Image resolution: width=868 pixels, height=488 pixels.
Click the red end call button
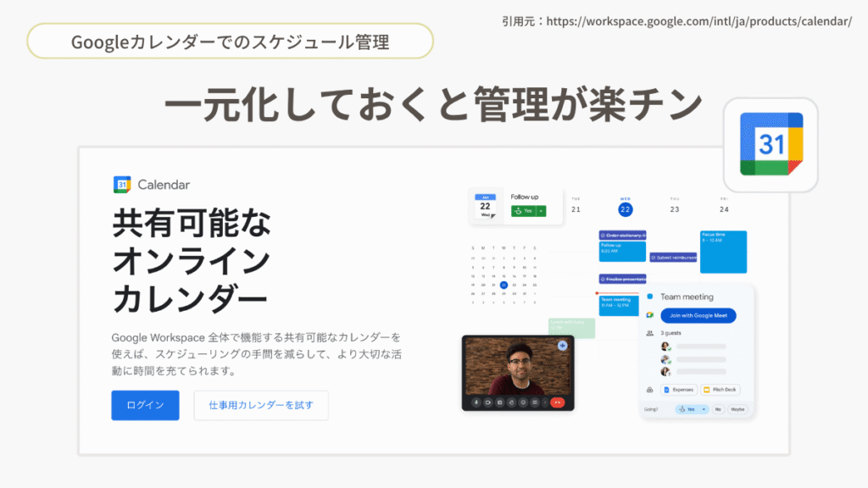(x=557, y=402)
